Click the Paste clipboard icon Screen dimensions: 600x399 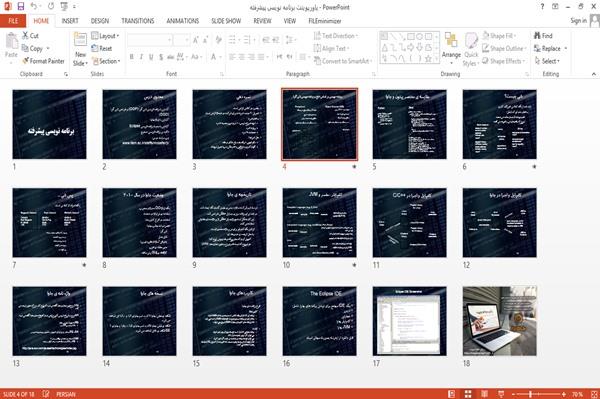(x=11, y=41)
